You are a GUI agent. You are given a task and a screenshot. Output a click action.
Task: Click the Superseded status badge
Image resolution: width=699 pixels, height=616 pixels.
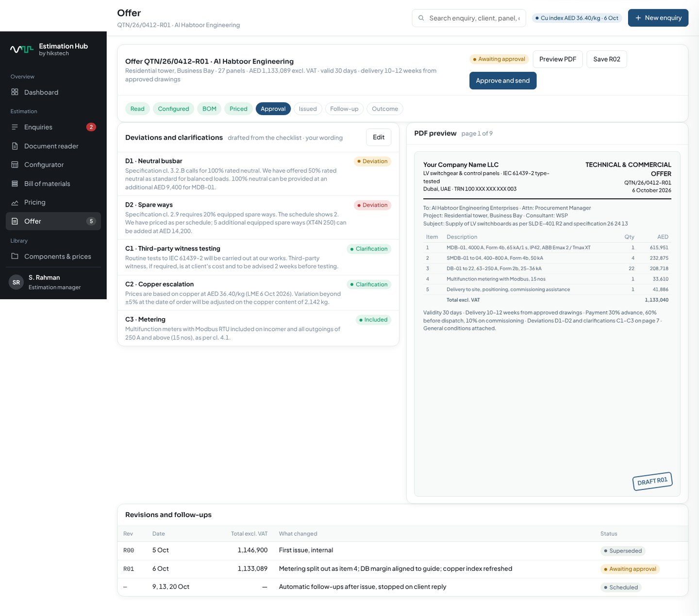pos(623,551)
